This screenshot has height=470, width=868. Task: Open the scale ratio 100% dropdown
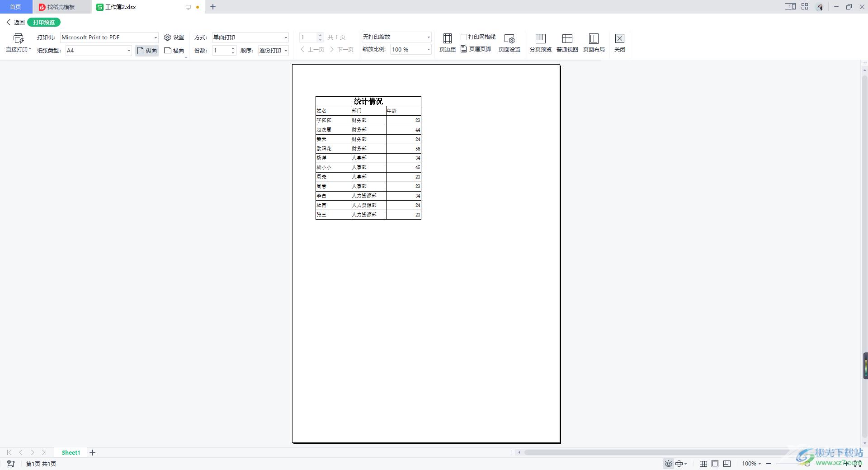[x=411, y=50]
